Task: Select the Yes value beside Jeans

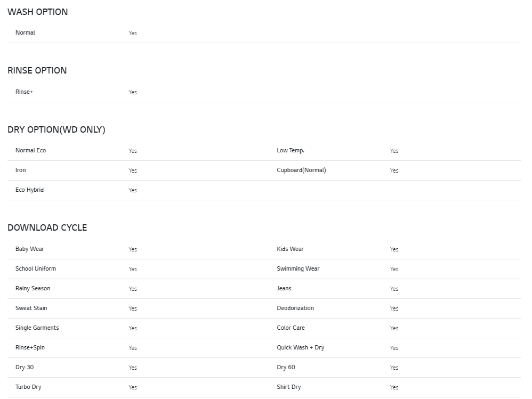Action: [394, 289]
